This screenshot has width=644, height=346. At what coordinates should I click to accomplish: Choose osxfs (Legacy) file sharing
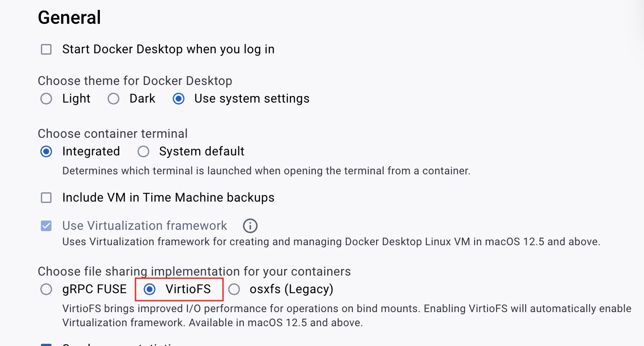234,289
